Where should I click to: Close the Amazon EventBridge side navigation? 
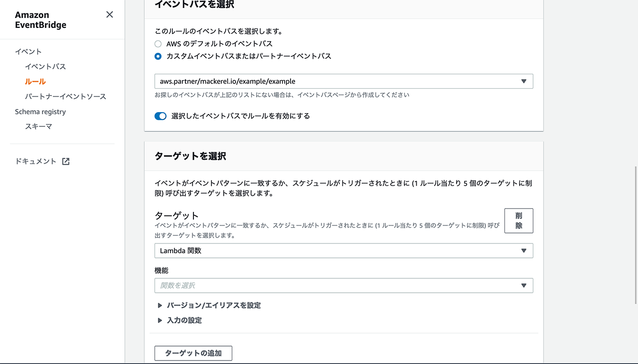coord(110,14)
